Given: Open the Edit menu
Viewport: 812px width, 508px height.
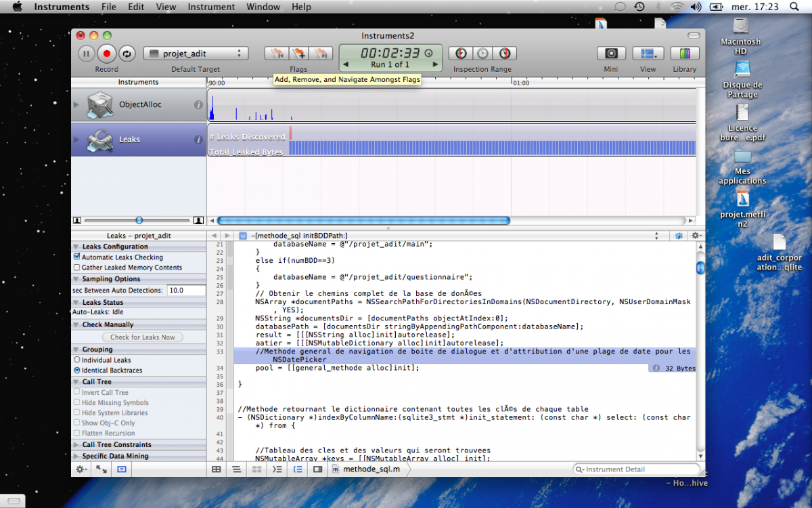Looking at the screenshot, I should tap(136, 7).
